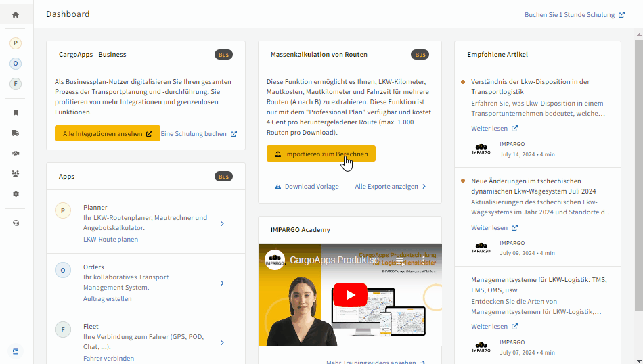Screen dimensions: 643x364
Task: Click IMPARGO logo of the July 14 article
Action: click(481, 150)
